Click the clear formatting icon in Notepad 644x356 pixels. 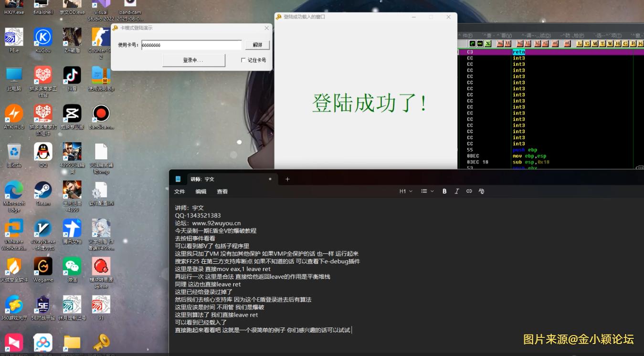coord(481,191)
